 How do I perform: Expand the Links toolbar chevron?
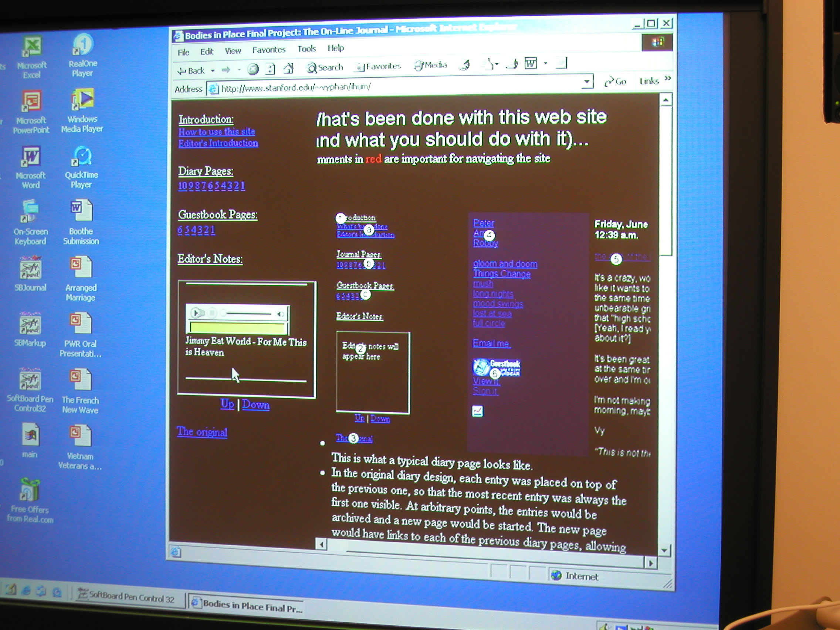click(668, 79)
